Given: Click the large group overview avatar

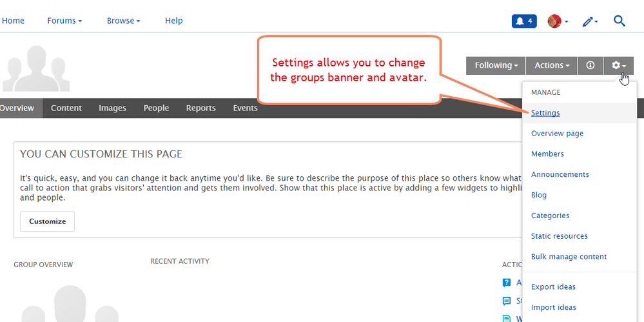Looking at the screenshot, I should coord(70,303).
